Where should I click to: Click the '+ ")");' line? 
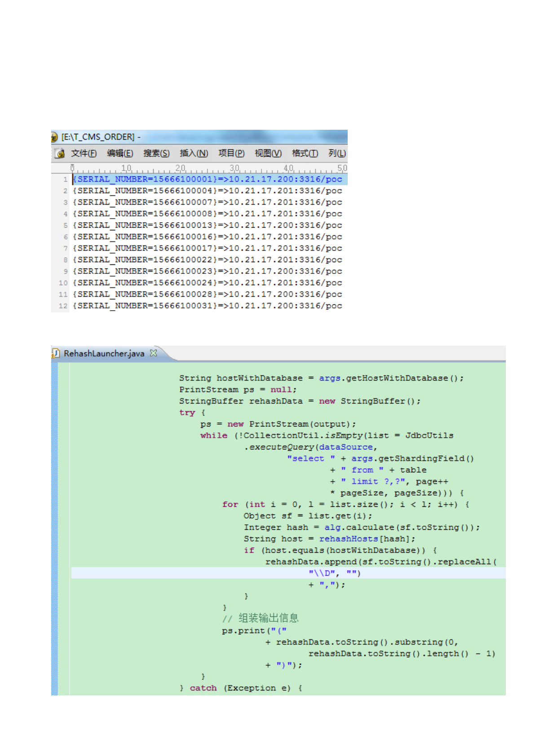click(284, 665)
